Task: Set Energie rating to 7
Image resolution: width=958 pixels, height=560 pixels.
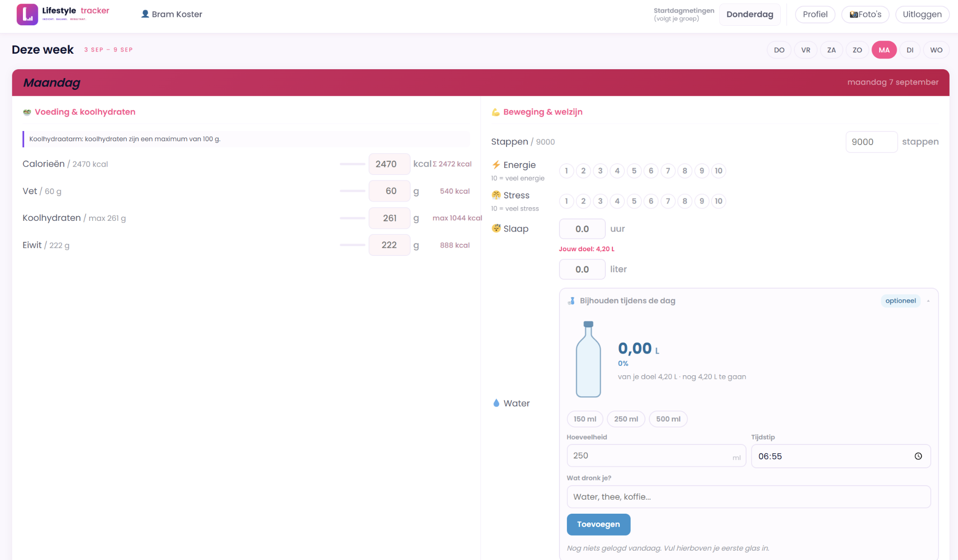Action: [x=668, y=171]
